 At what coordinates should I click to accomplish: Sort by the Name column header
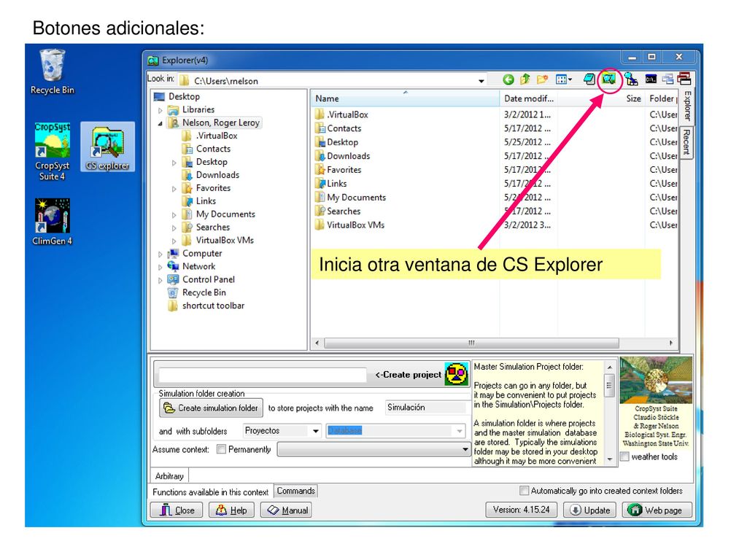pyautogui.click(x=405, y=98)
